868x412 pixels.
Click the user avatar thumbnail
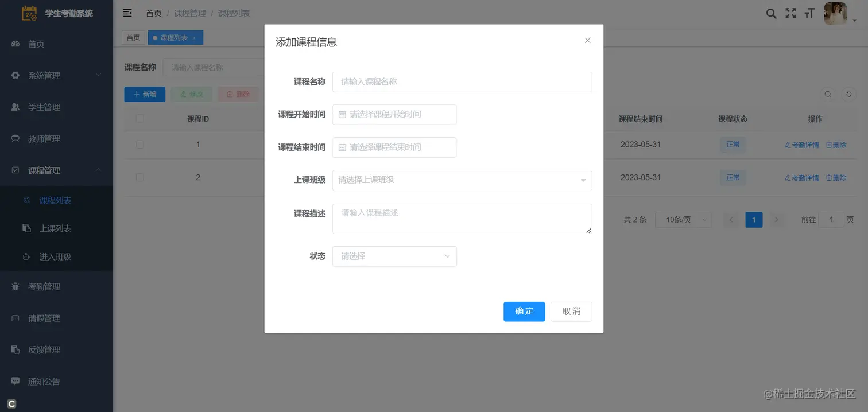click(x=835, y=13)
